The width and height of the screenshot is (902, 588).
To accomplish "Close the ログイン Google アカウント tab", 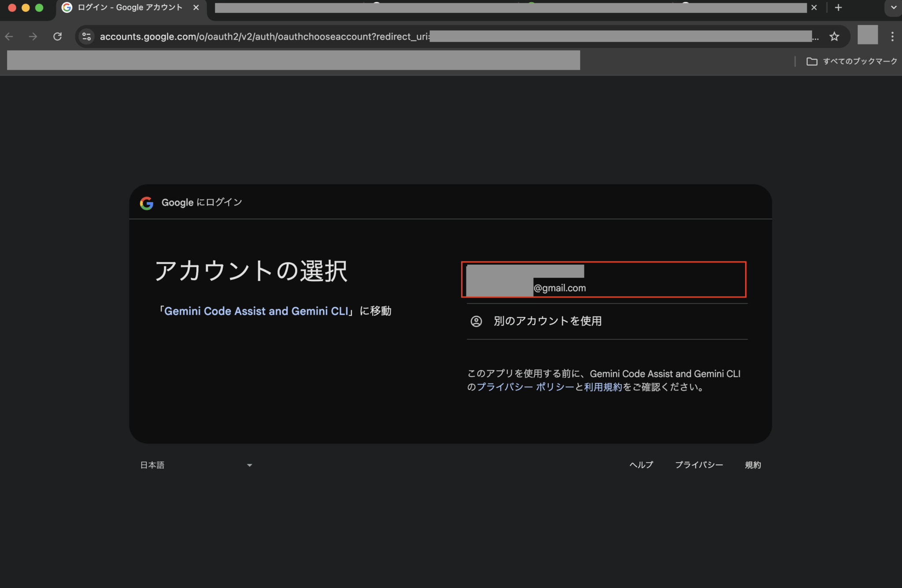I will 196,7.
